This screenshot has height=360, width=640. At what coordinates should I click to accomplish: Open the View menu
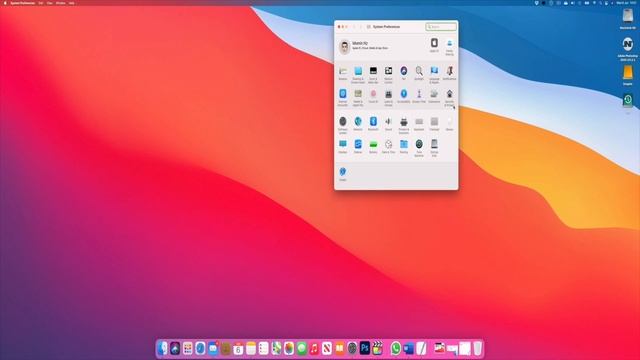[50, 3]
